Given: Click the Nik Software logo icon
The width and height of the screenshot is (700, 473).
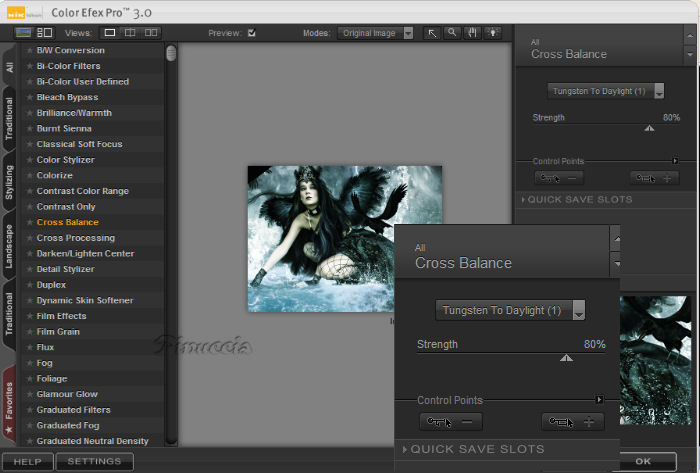Looking at the screenshot, I should click(17, 13).
